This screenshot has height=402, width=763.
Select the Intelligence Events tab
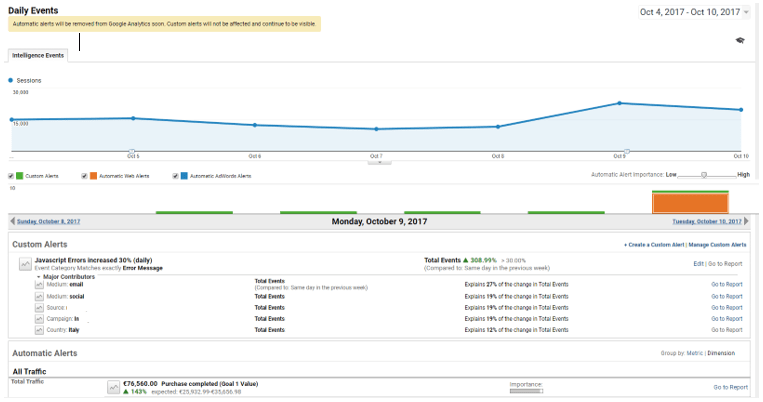pos(38,54)
